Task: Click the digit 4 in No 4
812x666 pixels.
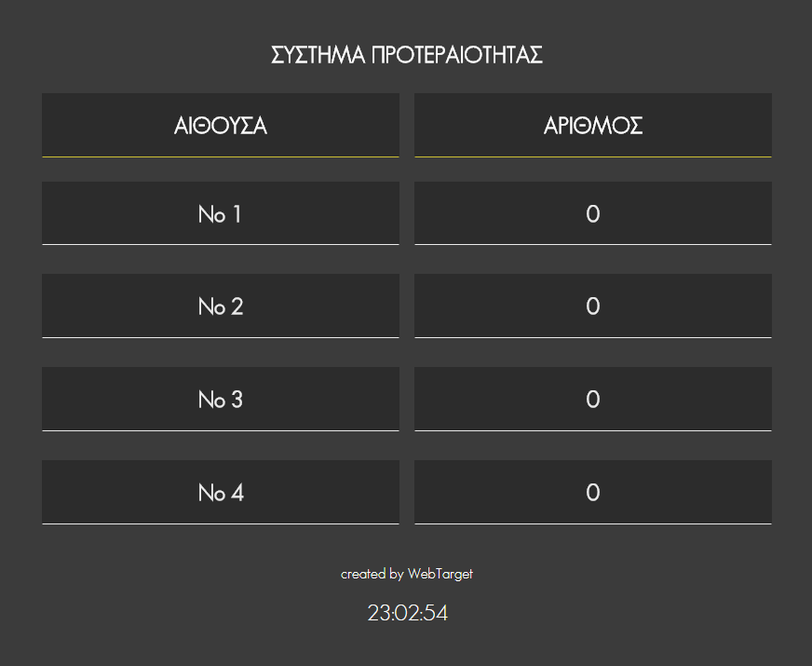Action: (237, 493)
